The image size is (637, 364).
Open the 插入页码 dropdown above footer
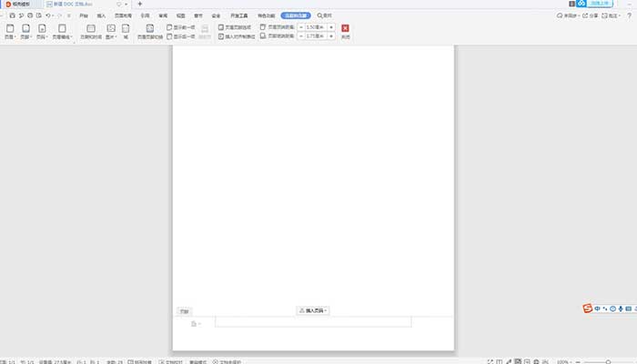pyautogui.click(x=313, y=310)
